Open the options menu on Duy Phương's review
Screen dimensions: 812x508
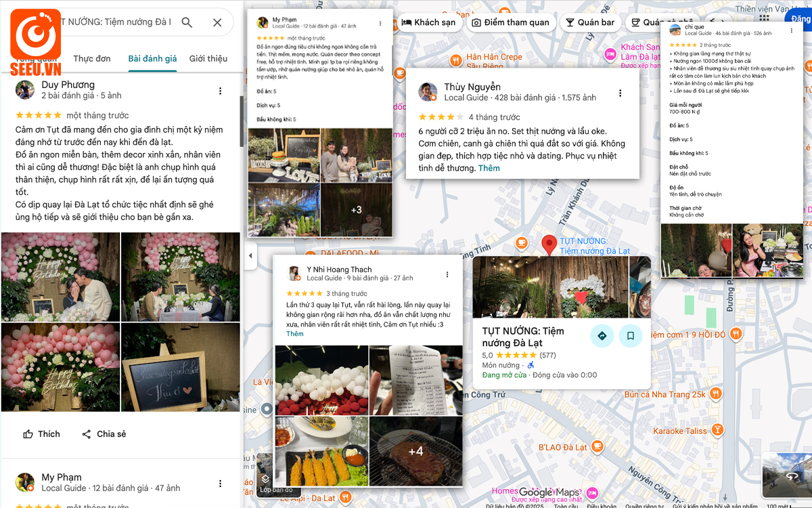(220, 90)
